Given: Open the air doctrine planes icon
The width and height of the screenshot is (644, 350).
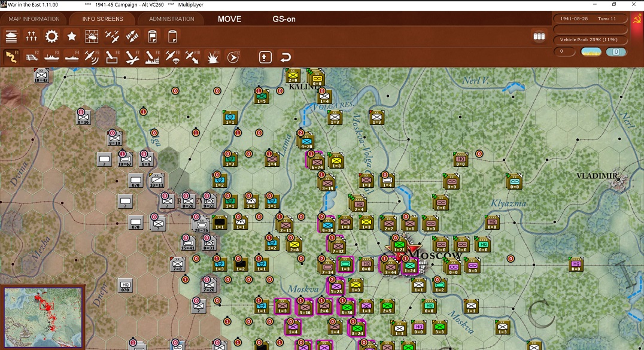Looking at the screenshot, I should 112,37.
